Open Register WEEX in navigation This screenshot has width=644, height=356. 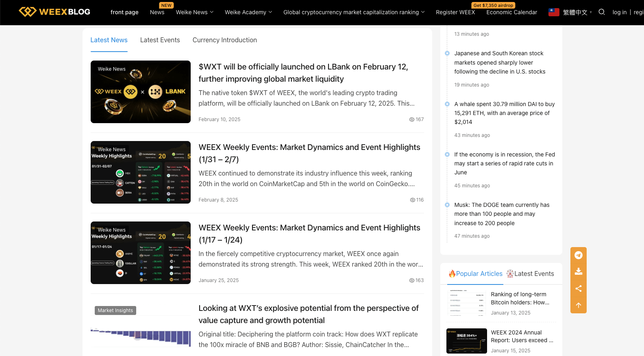coord(455,12)
